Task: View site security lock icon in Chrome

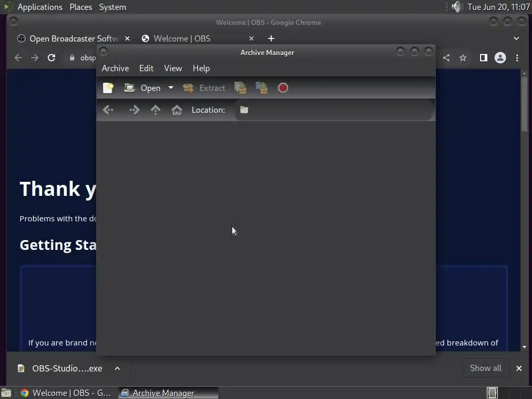Action: tap(72, 58)
